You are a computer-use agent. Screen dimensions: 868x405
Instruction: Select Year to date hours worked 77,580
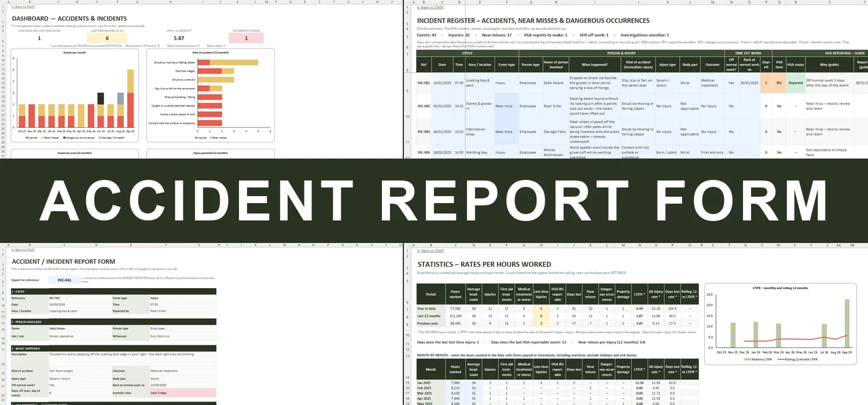pos(455,309)
